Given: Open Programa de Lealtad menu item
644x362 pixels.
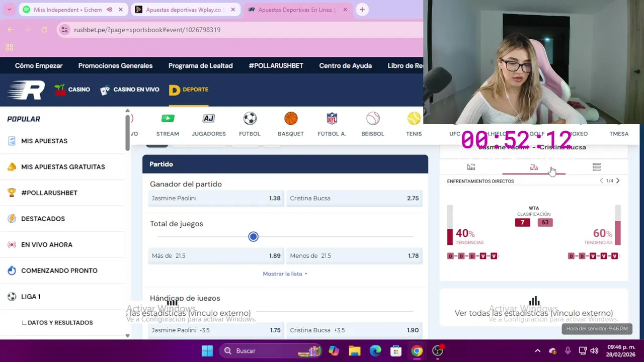Looking at the screenshot, I should click(x=200, y=66).
